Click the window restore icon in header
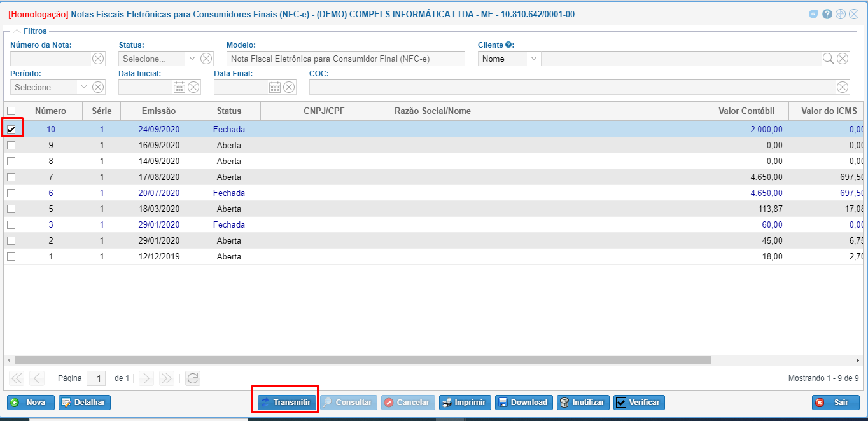 [x=841, y=14]
